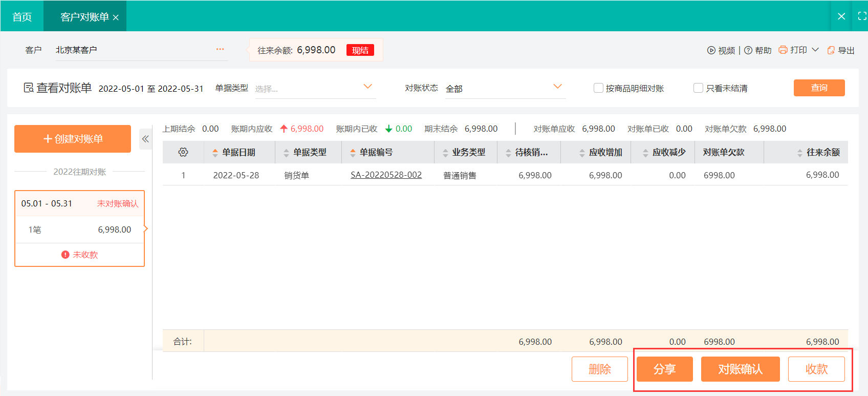
Task: Expand the 单据类型 dropdown
Action: coord(367,87)
